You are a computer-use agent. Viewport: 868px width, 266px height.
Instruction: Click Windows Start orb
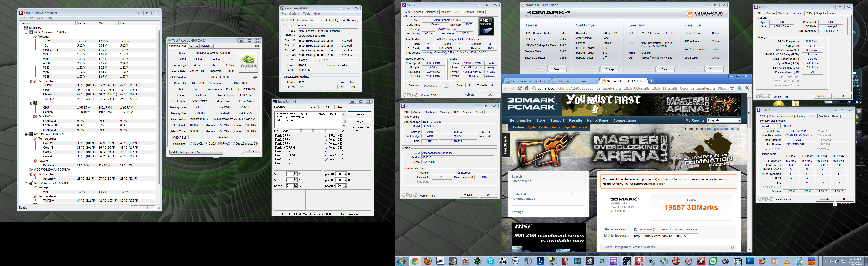[401, 261]
